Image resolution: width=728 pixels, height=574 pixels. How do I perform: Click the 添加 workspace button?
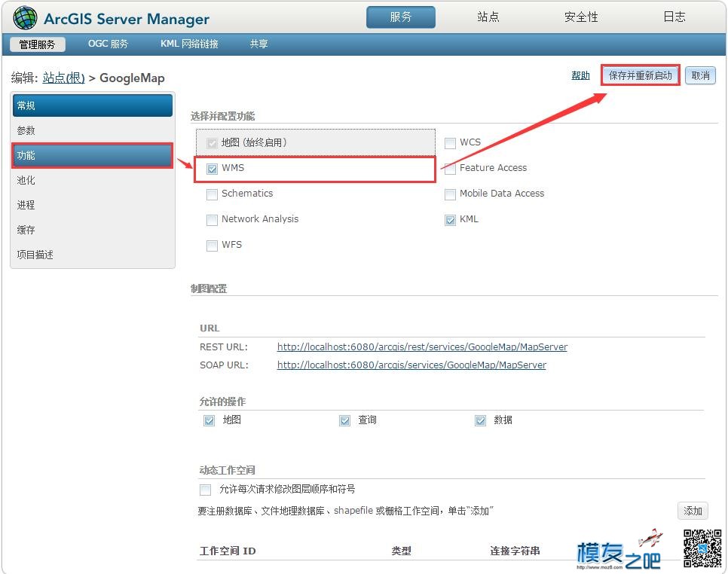(693, 511)
